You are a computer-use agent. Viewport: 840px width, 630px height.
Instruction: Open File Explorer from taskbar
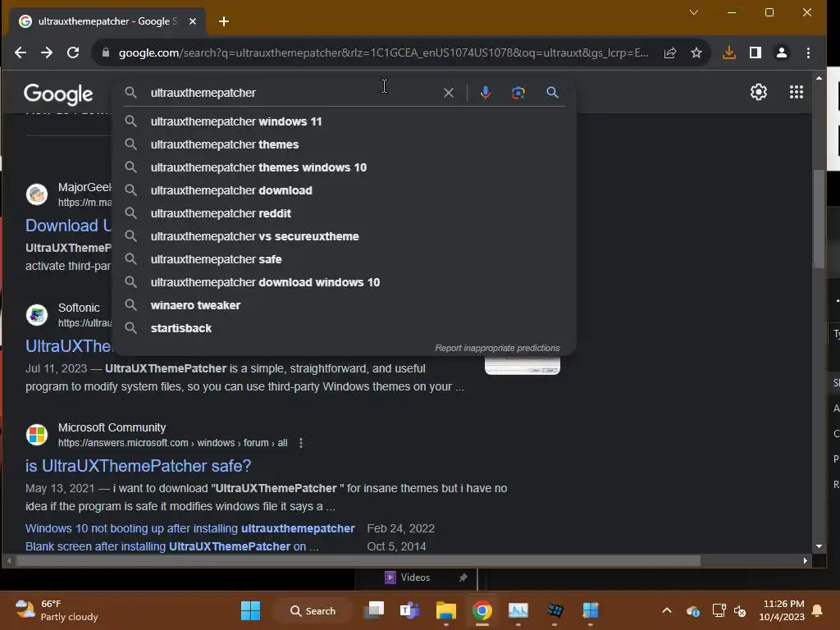pos(445,610)
